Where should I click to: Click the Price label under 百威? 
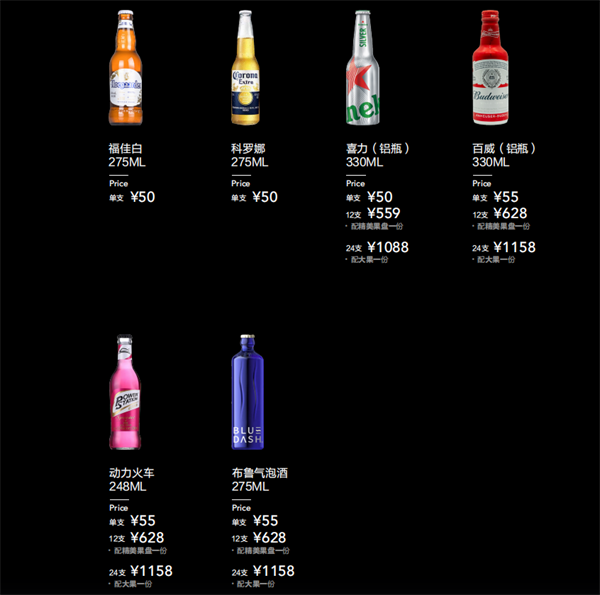(x=482, y=184)
